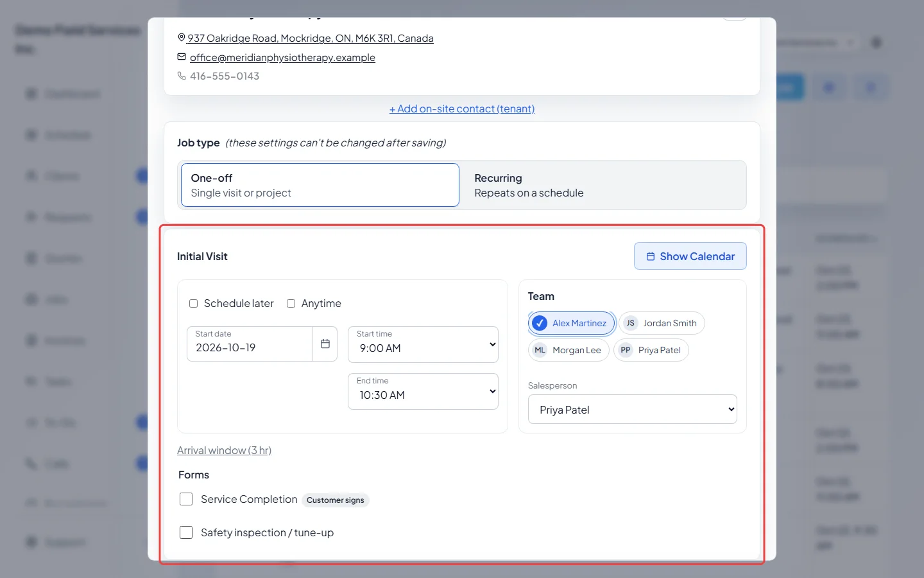
Task: Add Jordan Smith to the team
Action: pos(662,323)
